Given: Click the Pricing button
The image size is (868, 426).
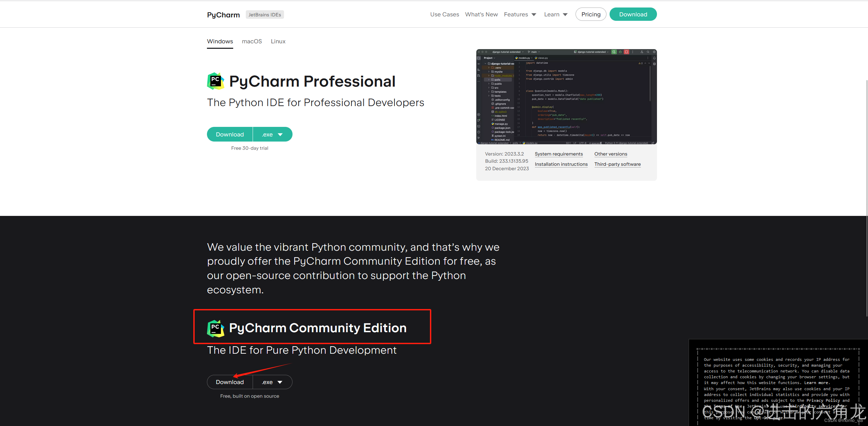Looking at the screenshot, I should [x=590, y=14].
